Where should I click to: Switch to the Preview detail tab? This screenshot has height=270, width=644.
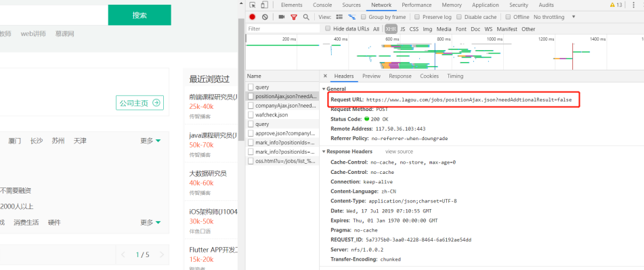click(x=371, y=76)
